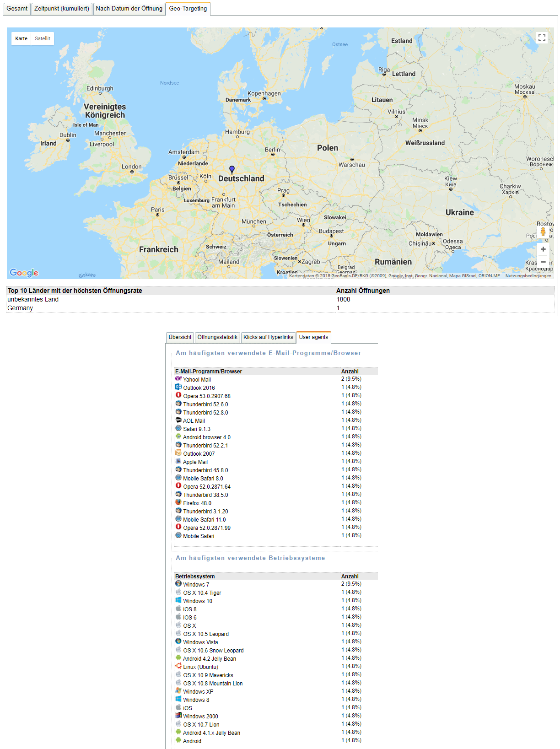This screenshot has width=560, height=749.
Task: Click the Linux (Ubuntu) icon
Action: click(178, 666)
